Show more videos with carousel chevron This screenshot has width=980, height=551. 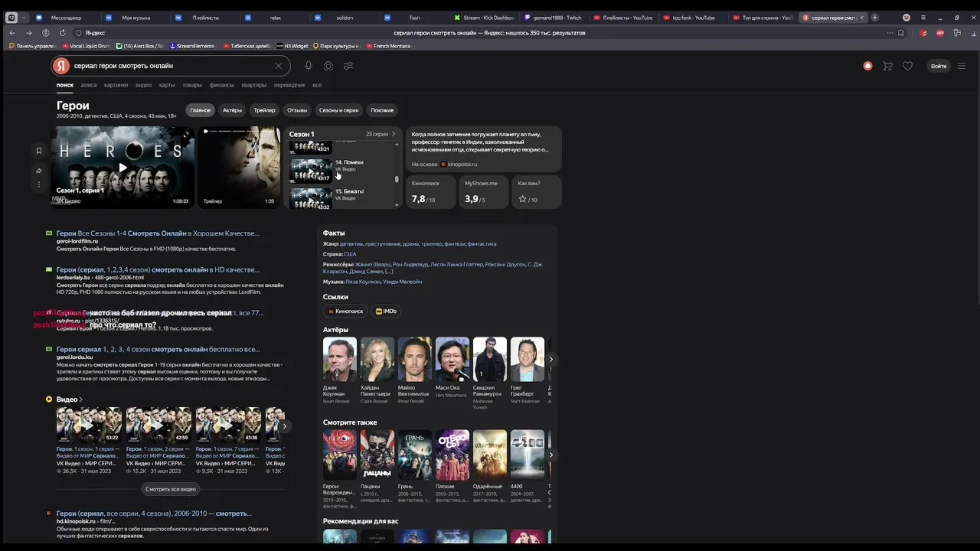(284, 426)
